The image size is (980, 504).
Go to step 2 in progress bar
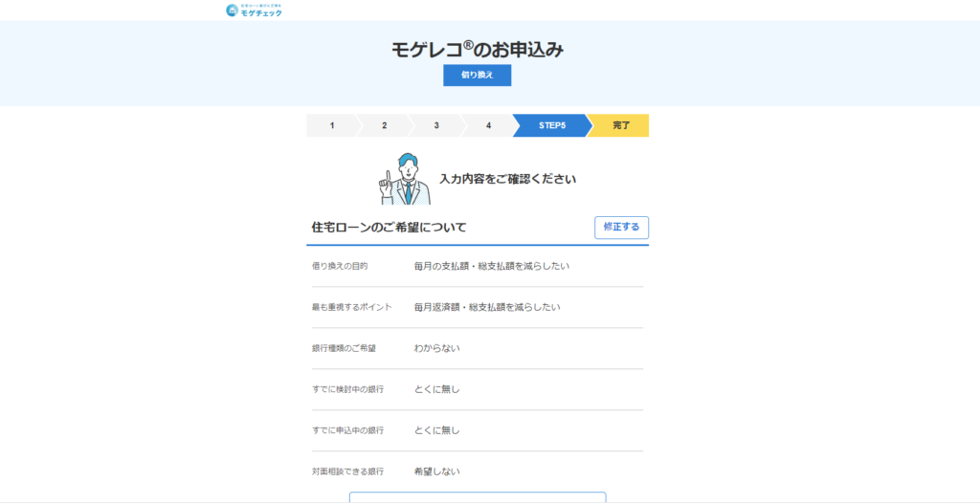point(385,125)
